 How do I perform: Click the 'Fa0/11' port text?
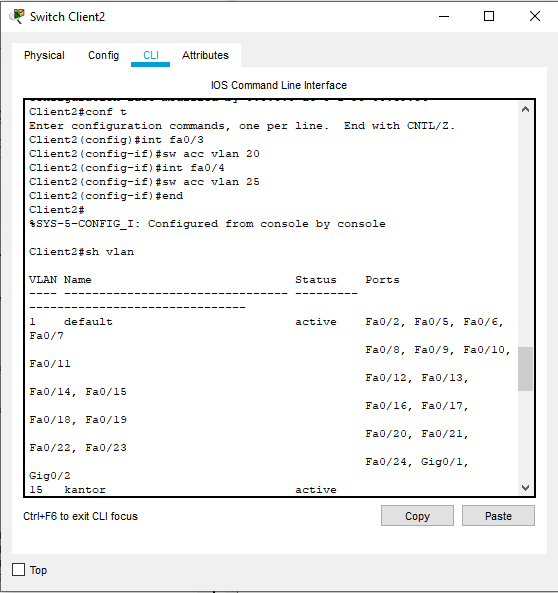coord(50,364)
